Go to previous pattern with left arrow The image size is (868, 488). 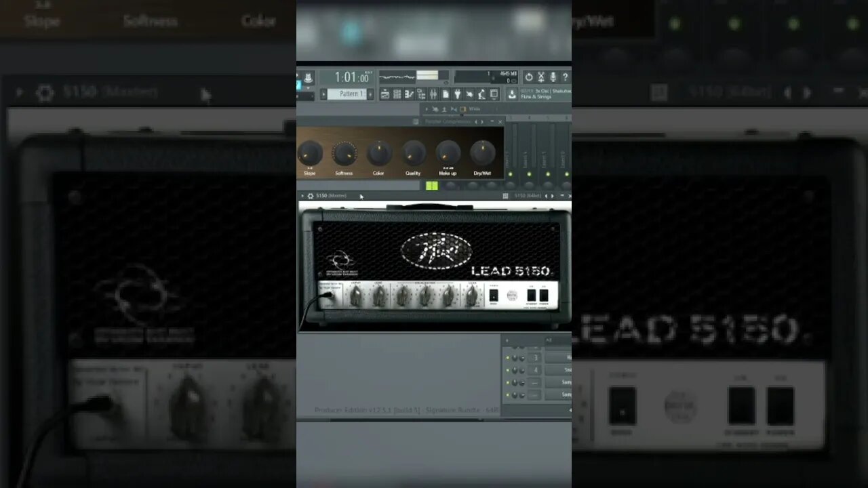pos(323,94)
